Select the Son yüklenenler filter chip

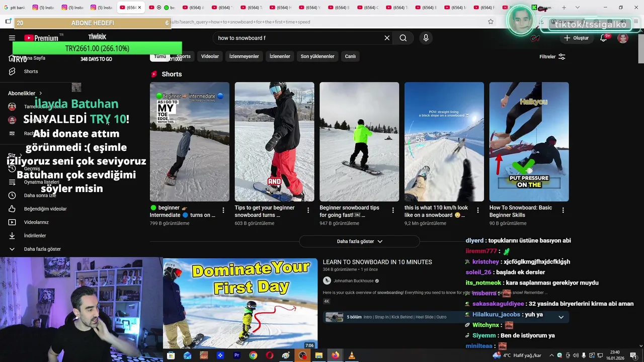click(317, 56)
